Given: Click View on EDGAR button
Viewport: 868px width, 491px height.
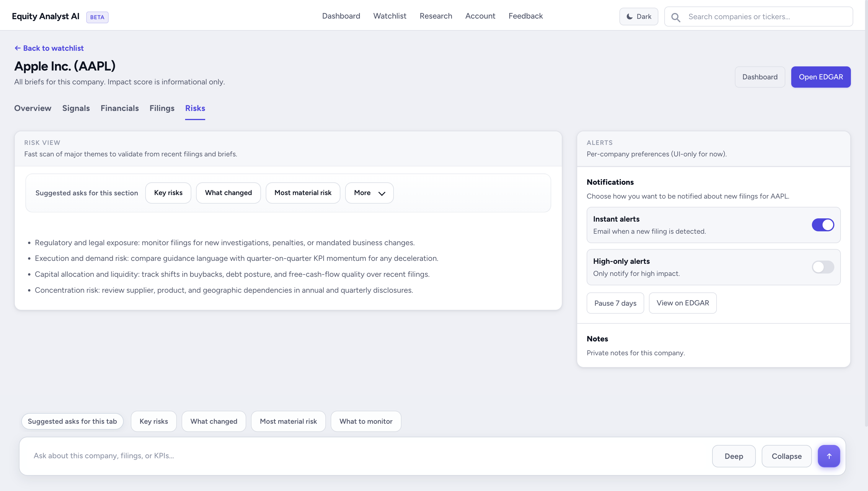Looking at the screenshot, I should tap(683, 303).
